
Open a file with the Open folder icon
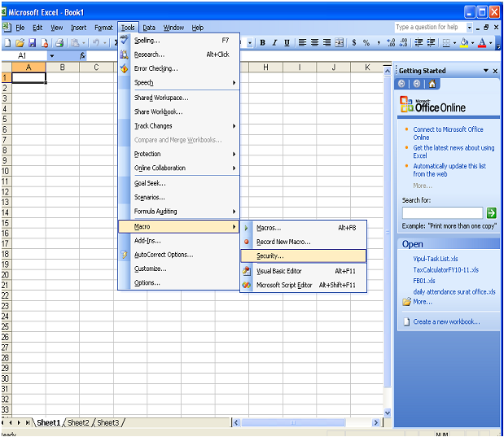(x=20, y=43)
